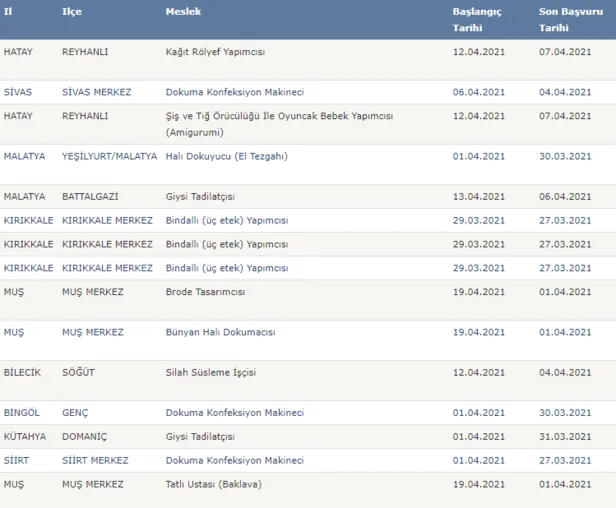Select the YEŞİLYURT/MALATYA district cell
Screen dimensions: 616x508
tap(109, 156)
